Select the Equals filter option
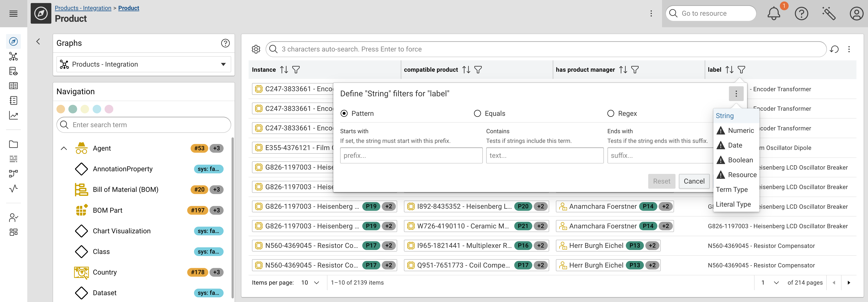The height and width of the screenshot is (302, 868). coord(477,114)
